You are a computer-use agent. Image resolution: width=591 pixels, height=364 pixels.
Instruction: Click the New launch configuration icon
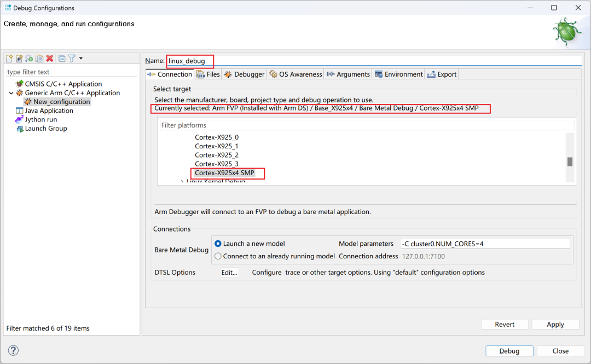click(9, 59)
